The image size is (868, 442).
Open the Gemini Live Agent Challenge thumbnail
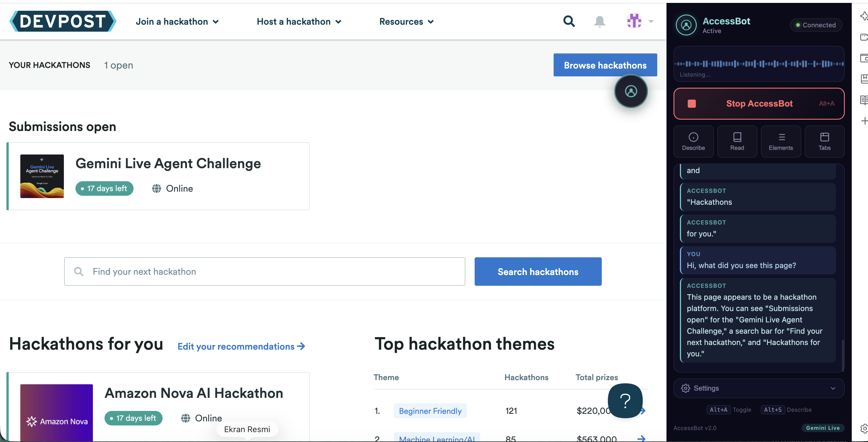pyautogui.click(x=42, y=176)
